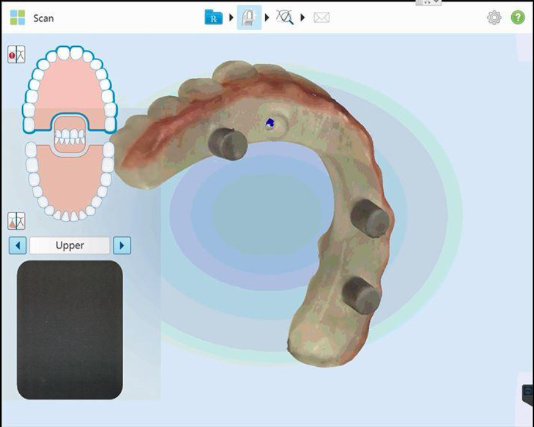Open the Rx prescription folder step

point(214,17)
